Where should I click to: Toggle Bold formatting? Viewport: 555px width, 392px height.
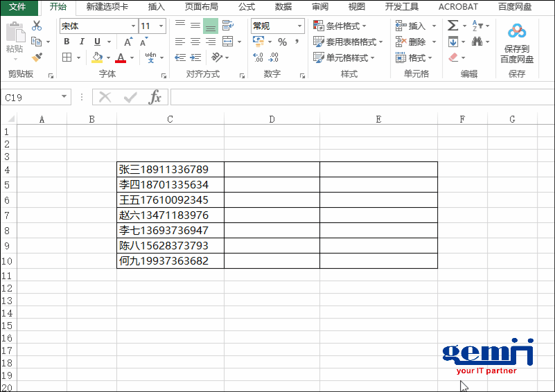pyautogui.click(x=67, y=42)
